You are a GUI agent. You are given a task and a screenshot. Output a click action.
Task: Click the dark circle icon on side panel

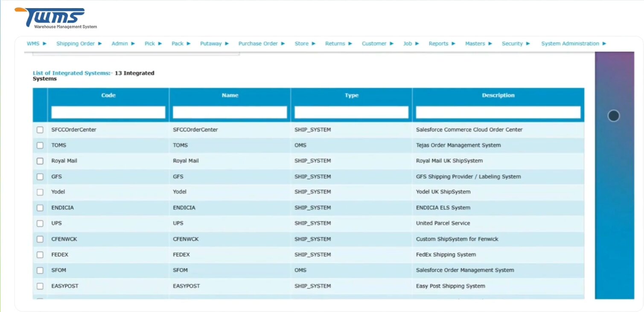(613, 116)
